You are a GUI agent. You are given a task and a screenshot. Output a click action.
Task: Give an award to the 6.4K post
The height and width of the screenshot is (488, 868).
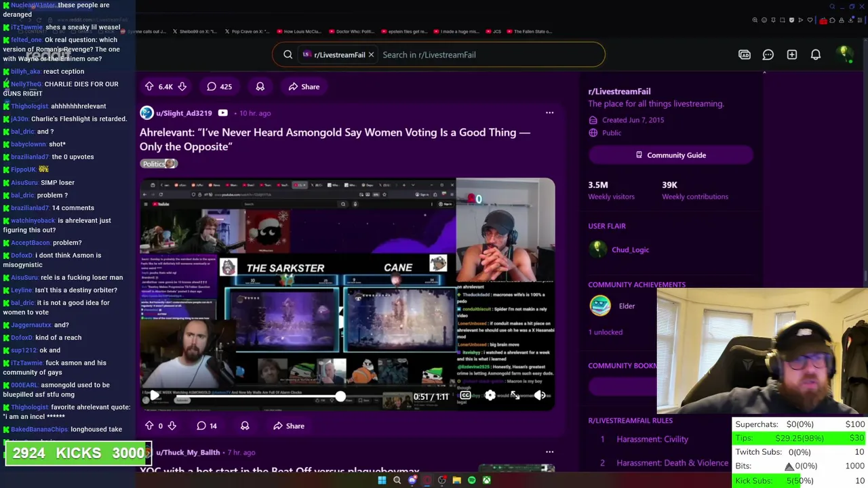260,87
